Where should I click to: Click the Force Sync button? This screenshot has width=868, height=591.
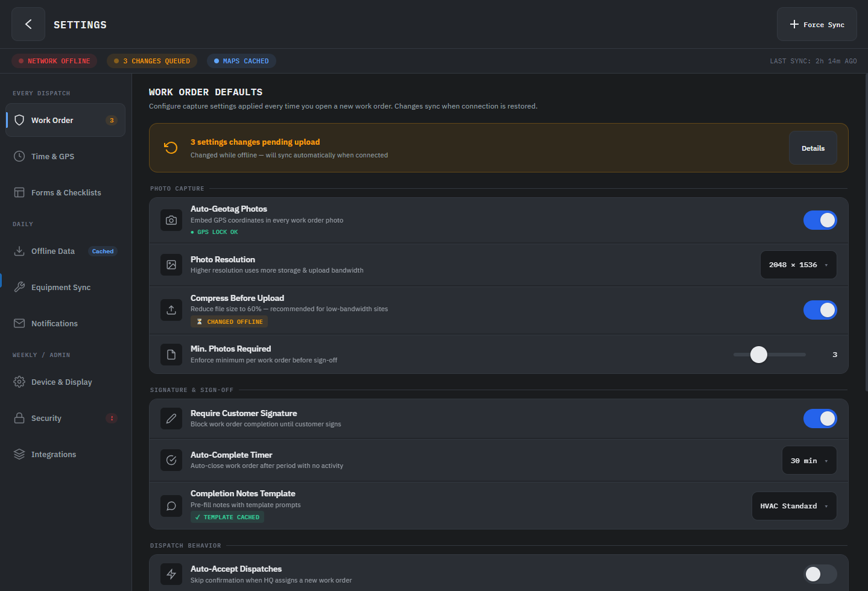pos(817,24)
